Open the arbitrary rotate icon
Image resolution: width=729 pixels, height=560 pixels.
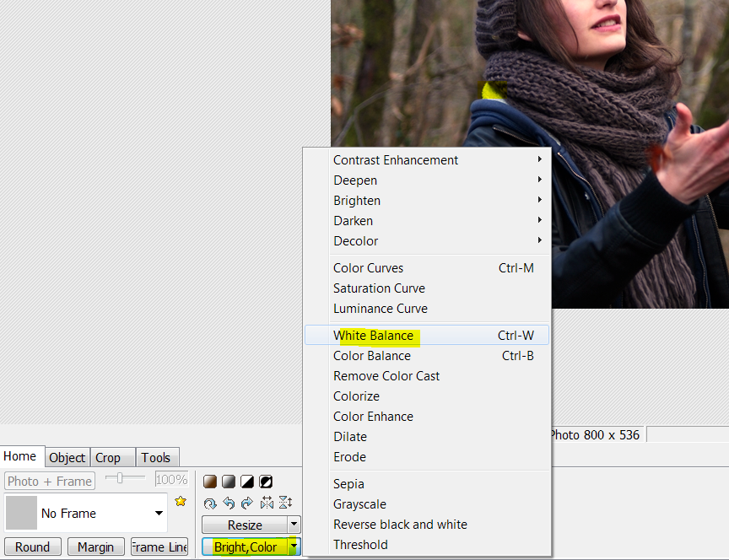[210, 503]
